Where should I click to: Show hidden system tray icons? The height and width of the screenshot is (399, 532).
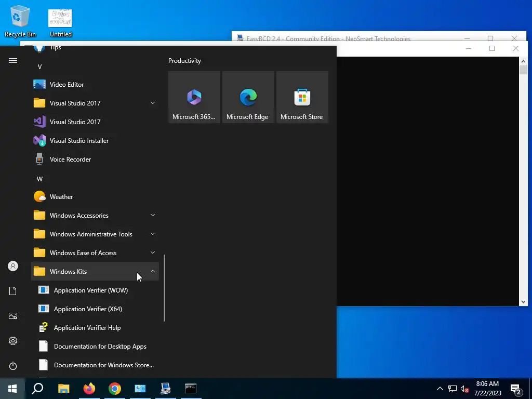point(440,389)
